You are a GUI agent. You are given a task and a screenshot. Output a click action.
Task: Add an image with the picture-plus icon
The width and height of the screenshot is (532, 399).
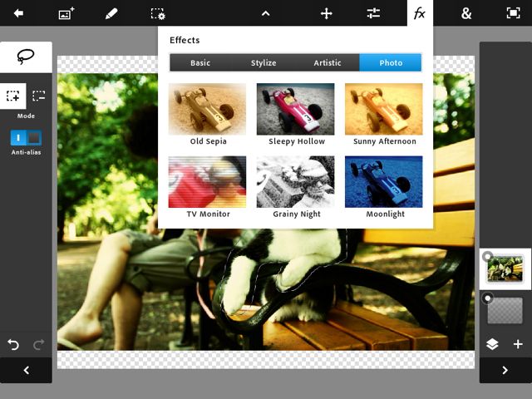click(66, 13)
